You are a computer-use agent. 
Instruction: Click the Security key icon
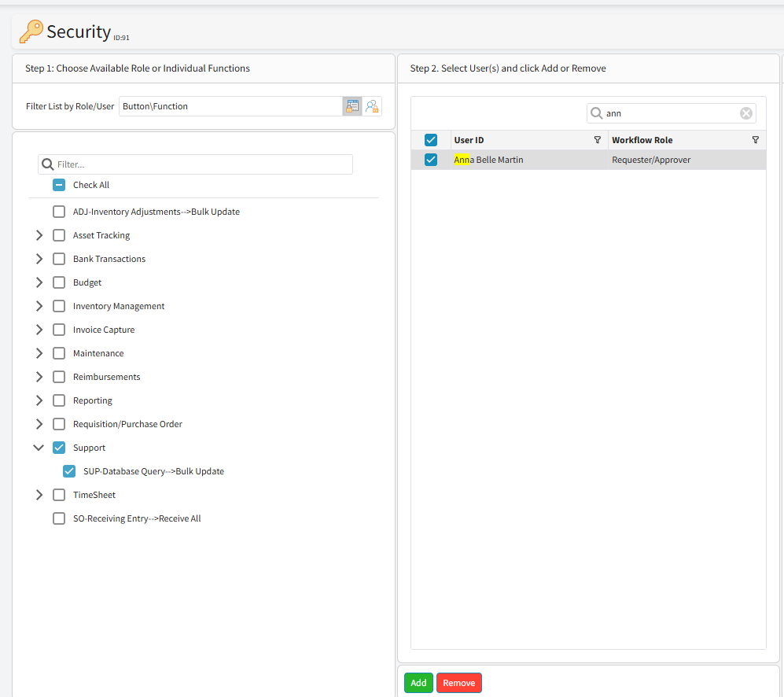pos(31,31)
